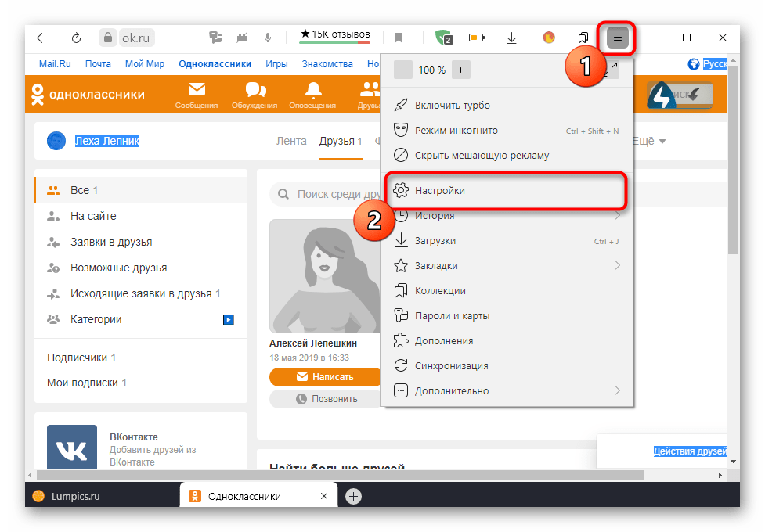Viewport: 765px width, 532px height.
Task: Click the friend search input field
Action: point(329,194)
